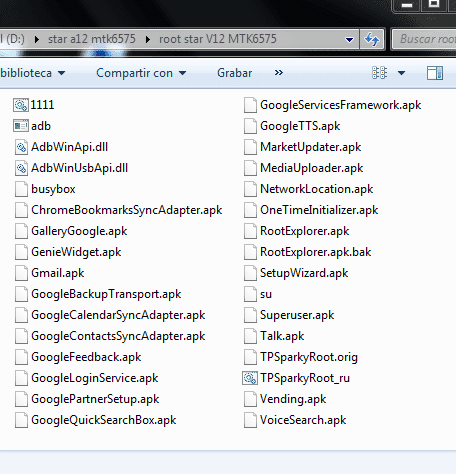Show more toolbar commands chevron
456x474 pixels.
tap(279, 72)
